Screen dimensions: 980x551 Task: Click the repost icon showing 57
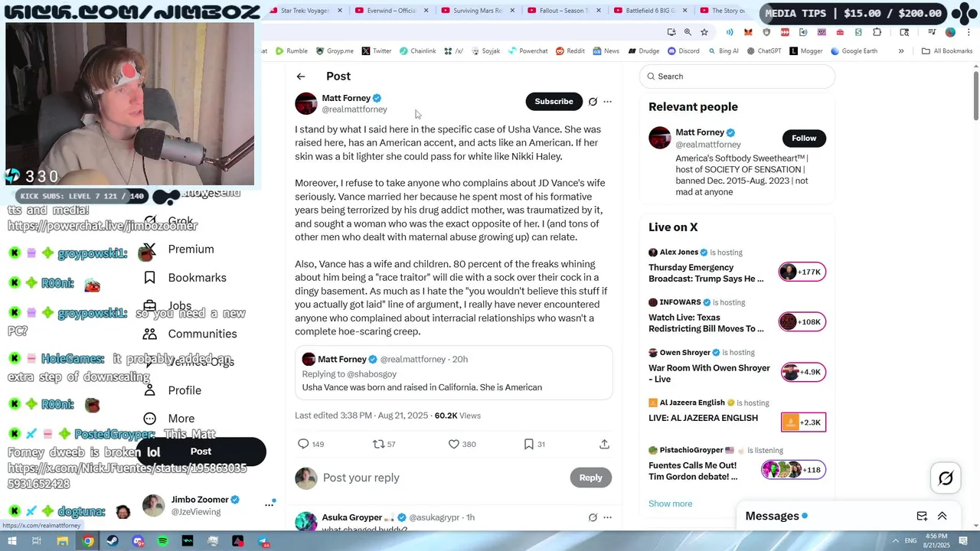coord(378,444)
